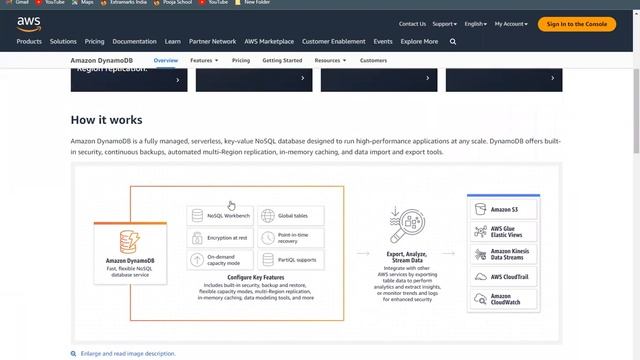Switch to the Getting Started tab

tap(282, 60)
